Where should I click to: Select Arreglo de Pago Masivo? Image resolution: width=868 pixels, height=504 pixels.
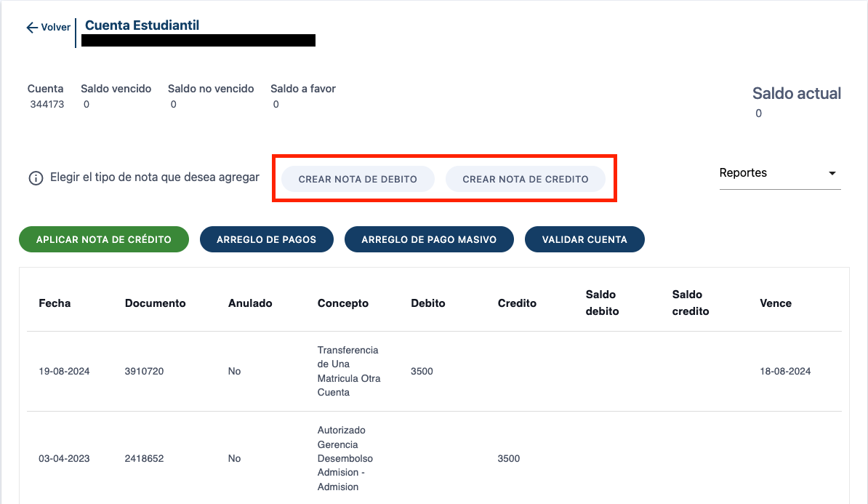point(429,239)
